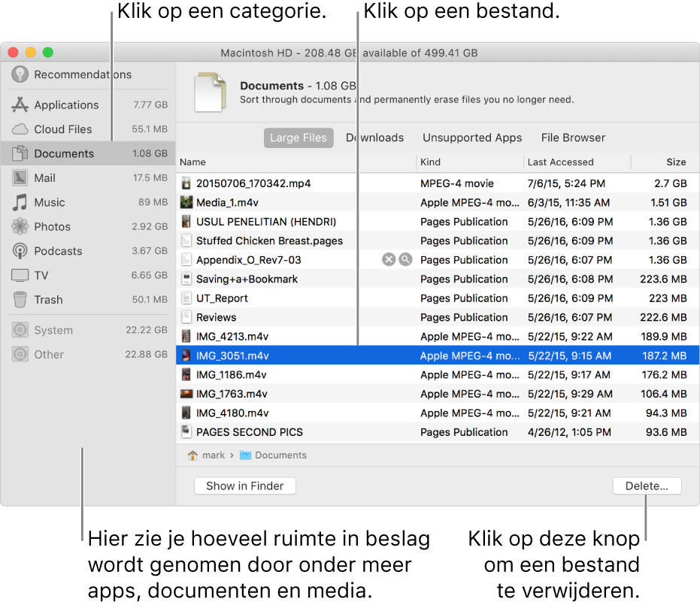
Task: Click the 2.7 GB size value
Action: [670, 183]
